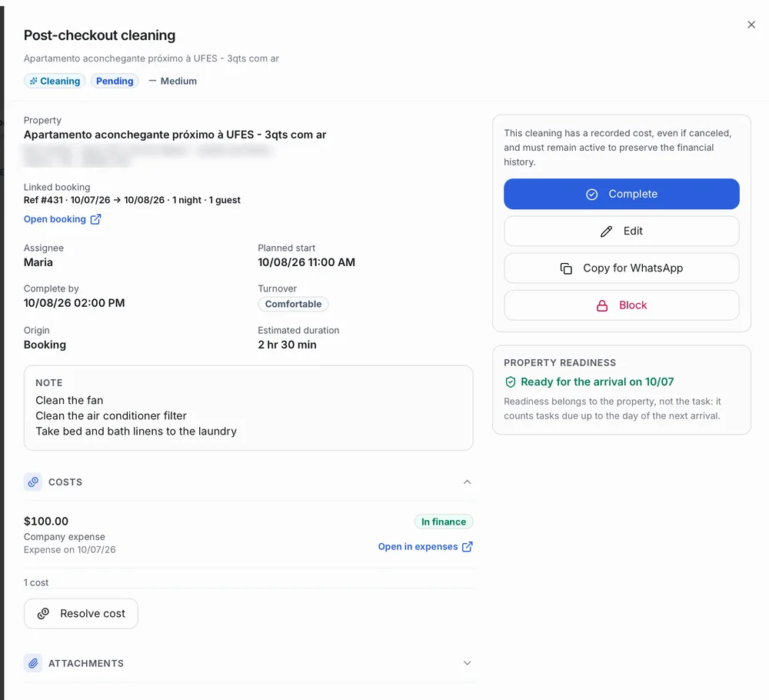Image resolution: width=769 pixels, height=700 pixels.
Task: Click the external-link icon next to Open booking
Action: (95, 219)
